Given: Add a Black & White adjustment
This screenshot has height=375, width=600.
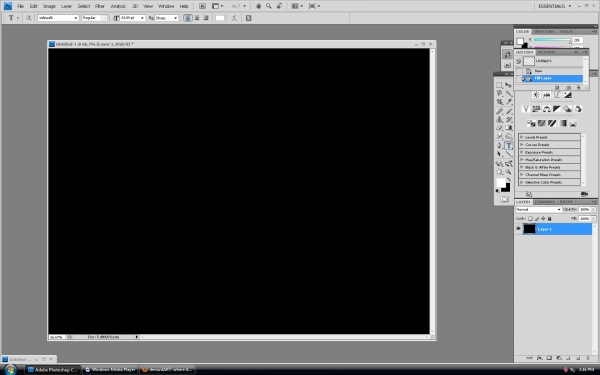Looking at the screenshot, I should [x=557, y=109].
